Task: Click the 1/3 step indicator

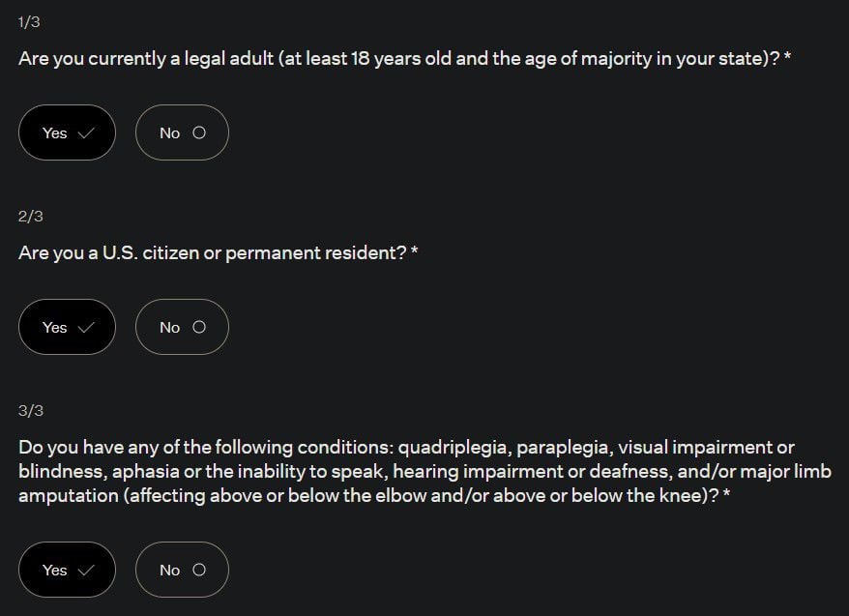Action: (29, 22)
